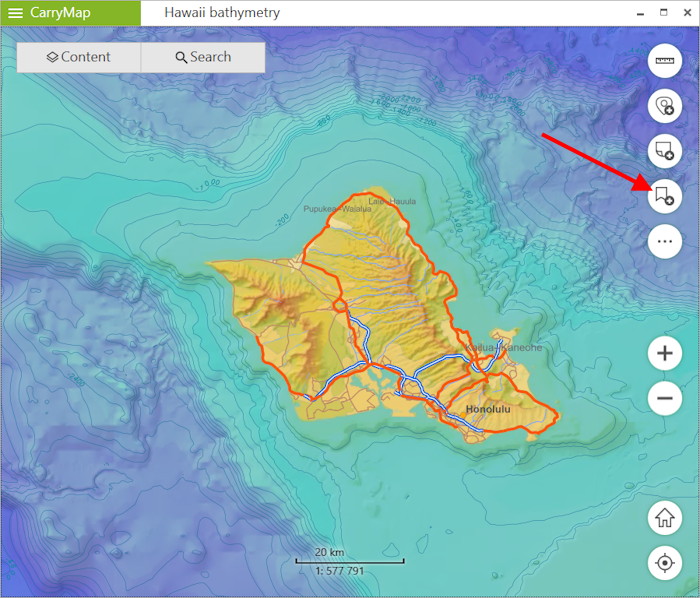Expand the more tools ellipsis button
Image resolution: width=700 pixels, height=598 pixels.
[x=664, y=240]
